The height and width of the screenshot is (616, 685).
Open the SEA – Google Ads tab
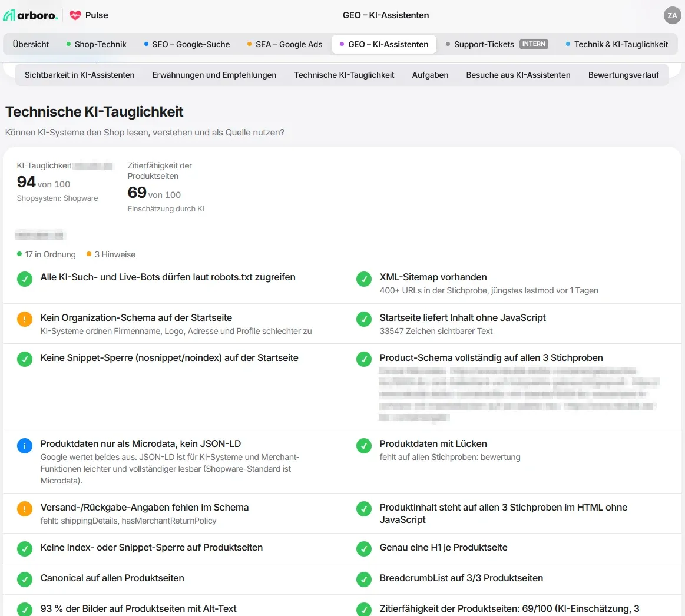click(x=285, y=44)
